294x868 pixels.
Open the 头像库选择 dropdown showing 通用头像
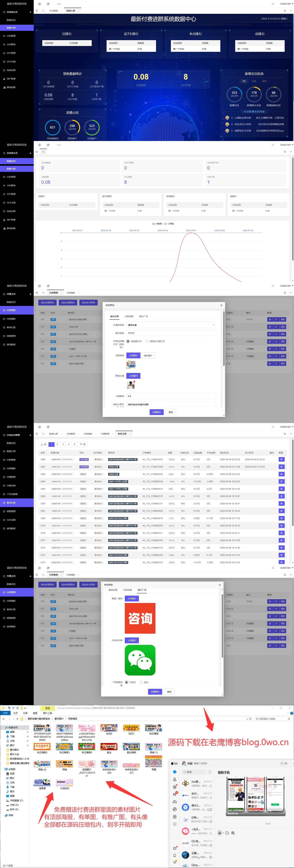click(x=171, y=325)
